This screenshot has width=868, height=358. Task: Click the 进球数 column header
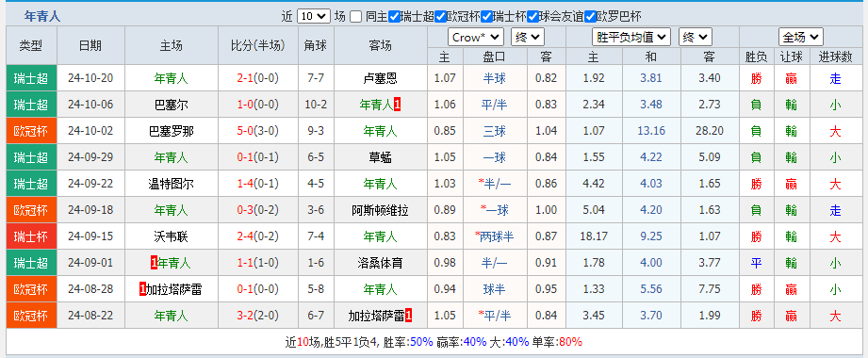point(836,57)
